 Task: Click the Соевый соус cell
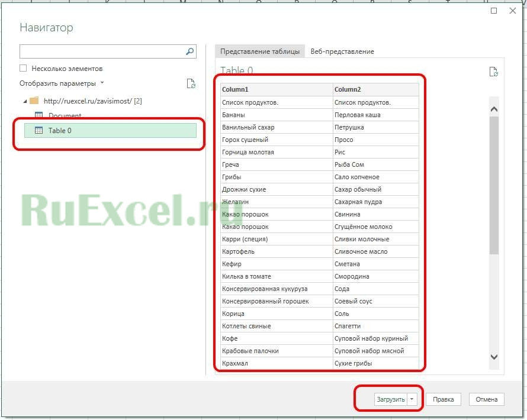[376, 301]
